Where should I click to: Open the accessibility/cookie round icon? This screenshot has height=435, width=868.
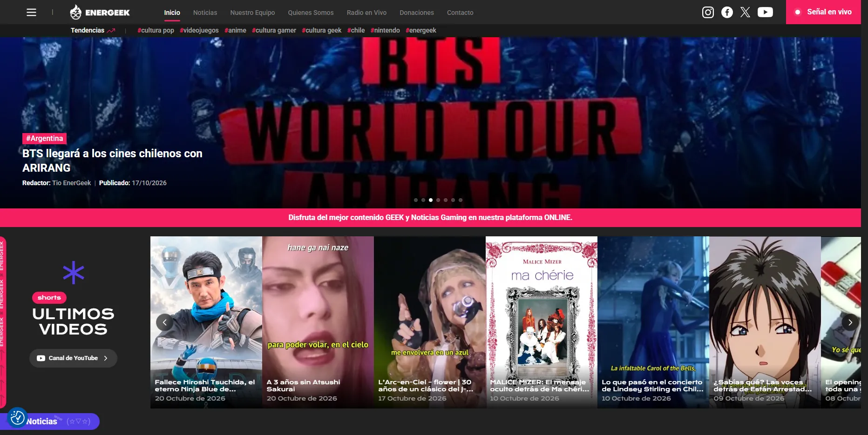[x=17, y=417]
